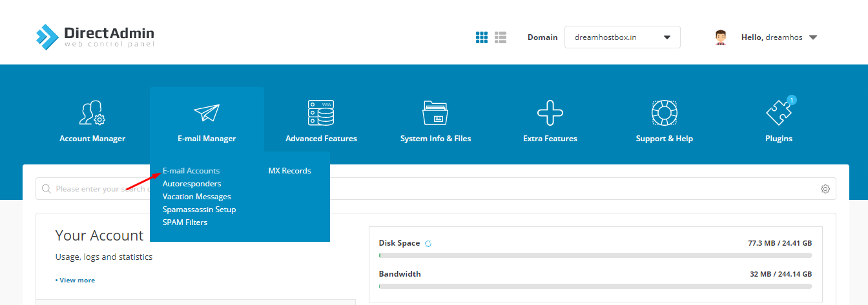Click the DirectAdmin logo

(x=95, y=37)
